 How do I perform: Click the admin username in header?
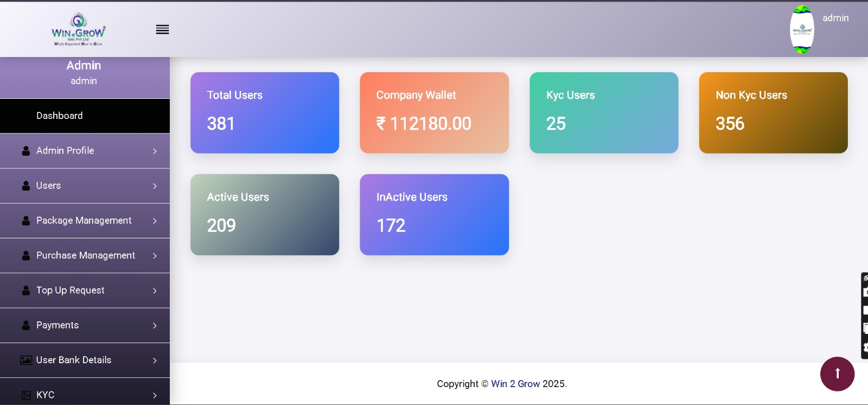click(835, 18)
